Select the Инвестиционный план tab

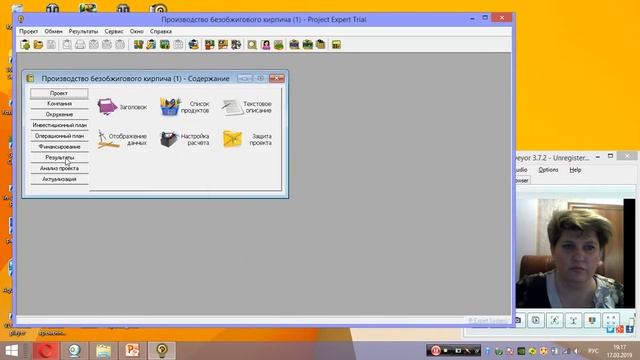point(59,125)
